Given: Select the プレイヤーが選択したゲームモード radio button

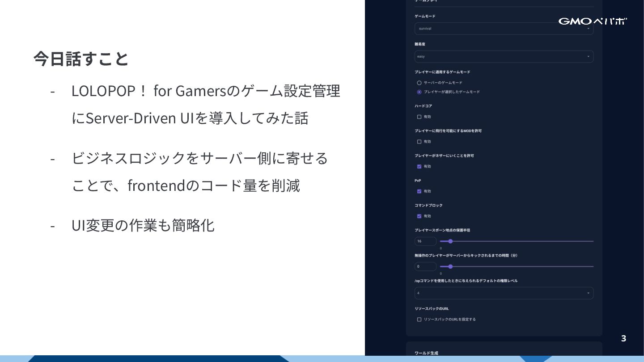Looking at the screenshot, I should pyautogui.click(x=419, y=92).
